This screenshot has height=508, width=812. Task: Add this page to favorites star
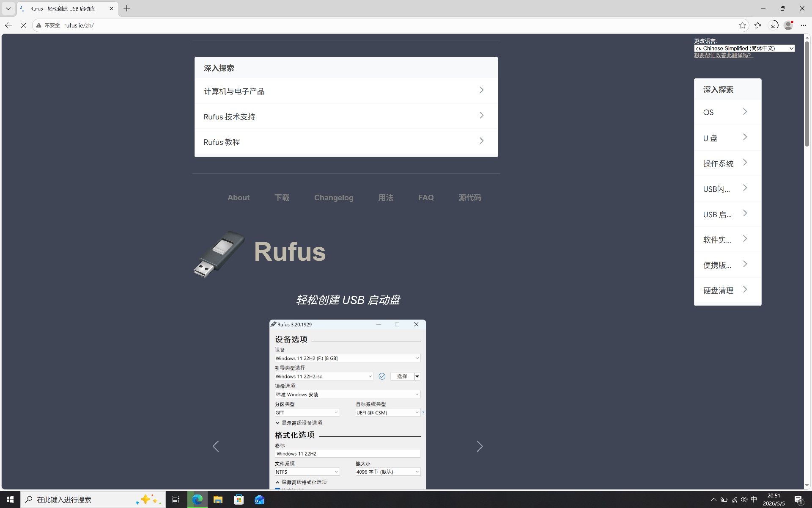(x=743, y=25)
